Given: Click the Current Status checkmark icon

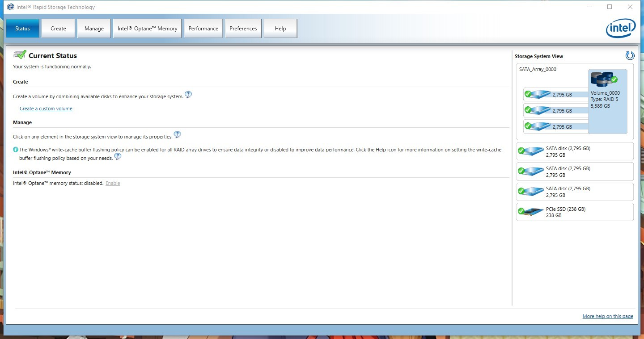Looking at the screenshot, I should [x=20, y=55].
